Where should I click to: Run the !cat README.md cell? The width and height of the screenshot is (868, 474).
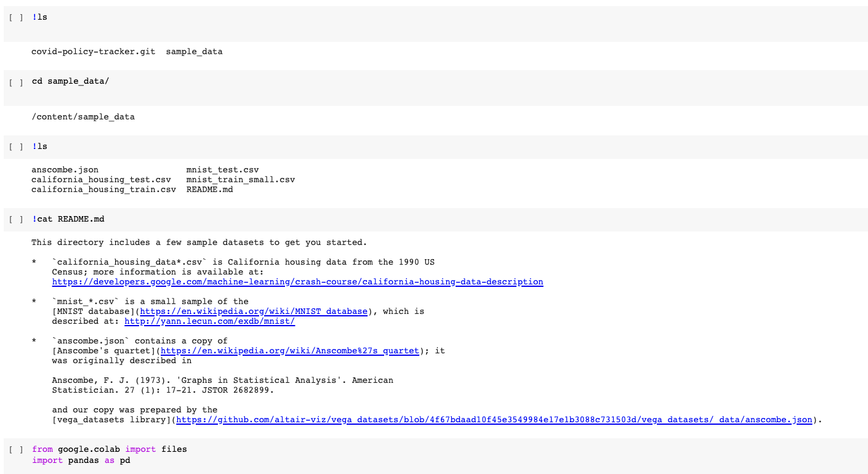pos(17,220)
